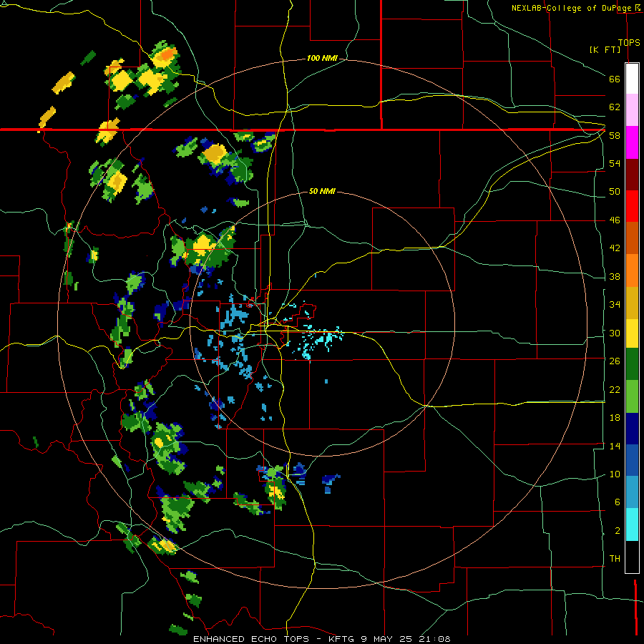Image resolution: width=644 pixels, height=644 pixels.
Task: Click the legend value label '10'
Action: click(x=615, y=474)
